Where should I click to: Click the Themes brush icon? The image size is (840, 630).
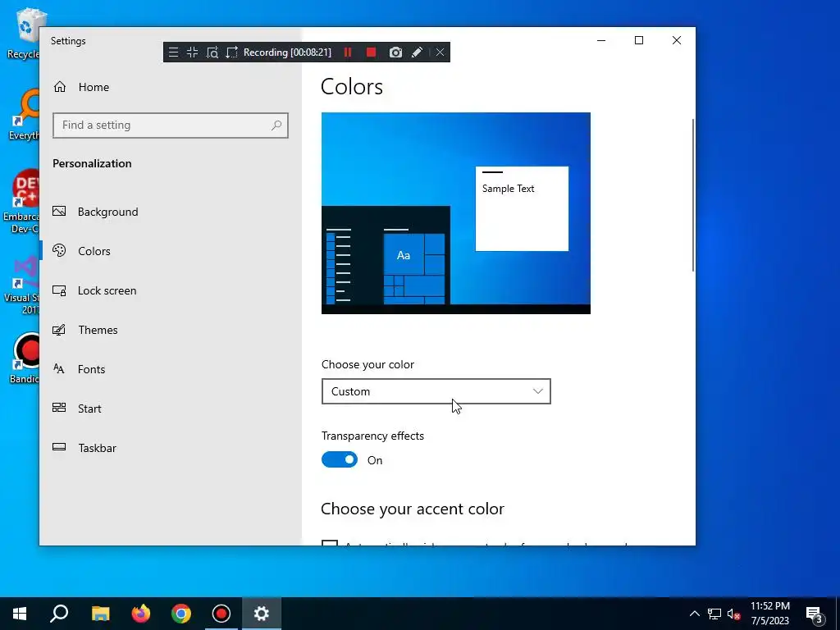click(59, 330)
